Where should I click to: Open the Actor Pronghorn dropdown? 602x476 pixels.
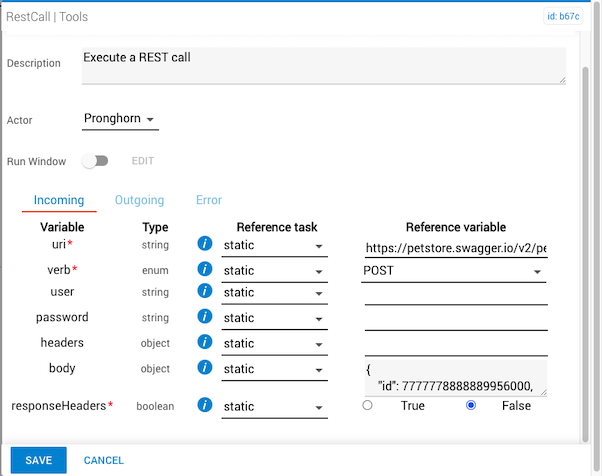pos(120,120)
